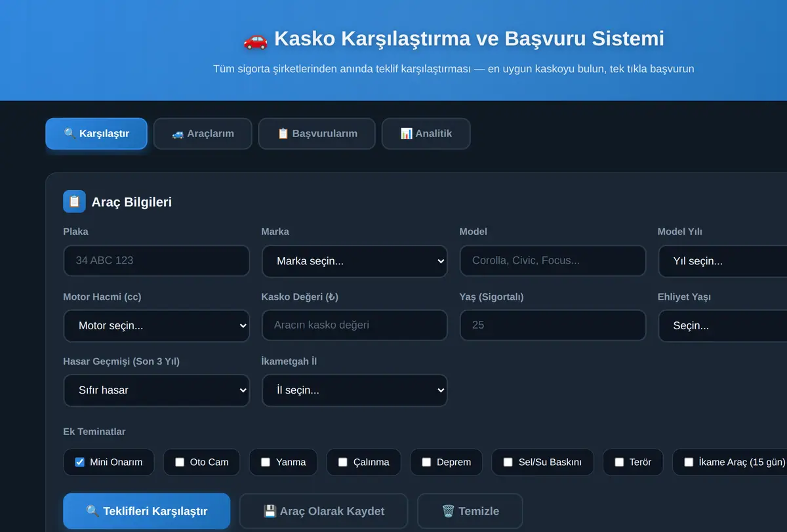Enable the Oto Cam coverage

coord(180,462)
